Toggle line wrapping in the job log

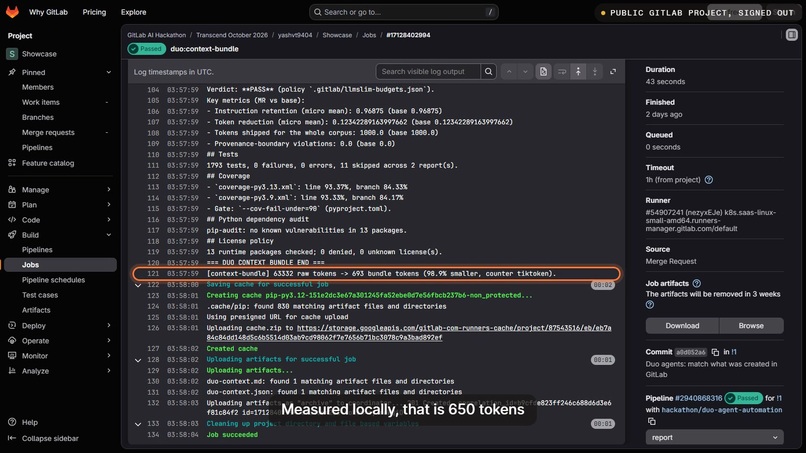tap(562, 71)
